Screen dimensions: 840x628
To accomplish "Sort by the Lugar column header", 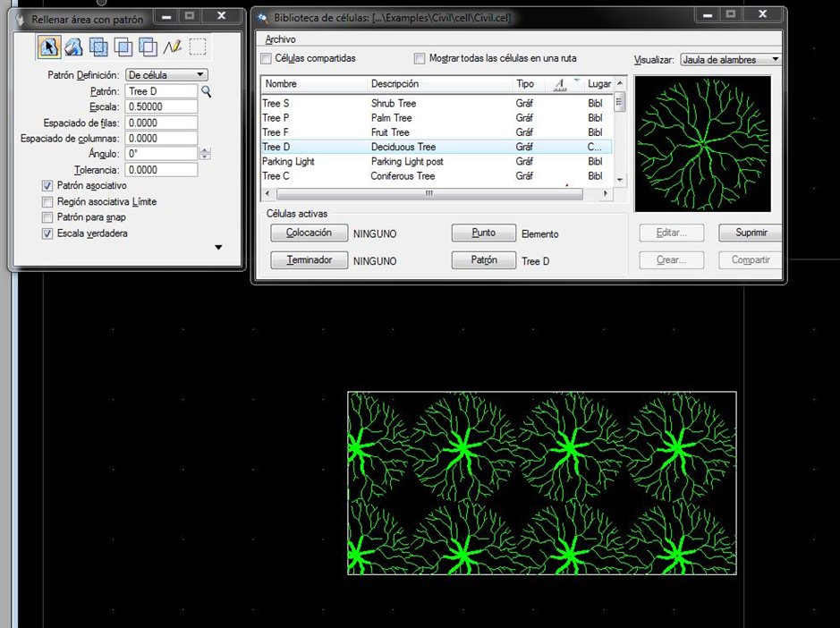I will click(x=598, y=84).
